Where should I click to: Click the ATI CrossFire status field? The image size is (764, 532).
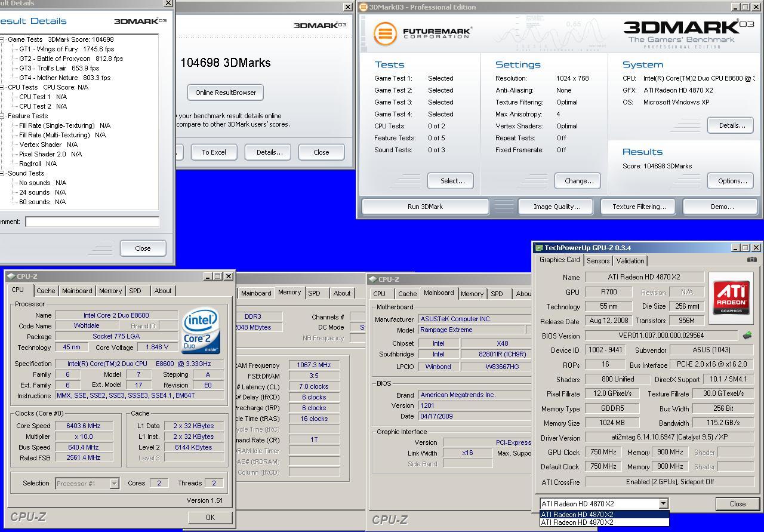tap(670, 482)
